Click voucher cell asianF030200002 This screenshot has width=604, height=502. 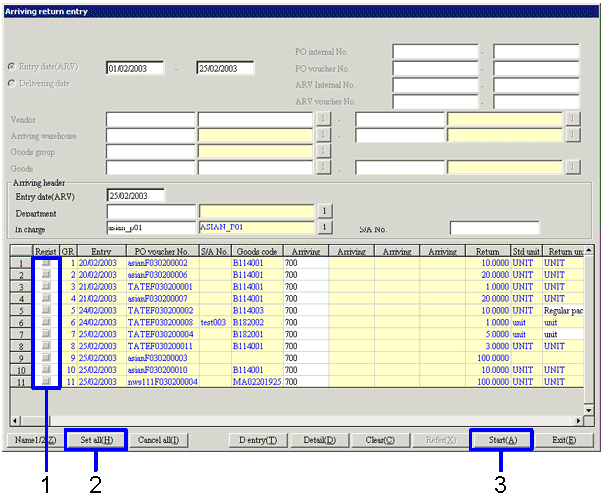click(163, 263)
